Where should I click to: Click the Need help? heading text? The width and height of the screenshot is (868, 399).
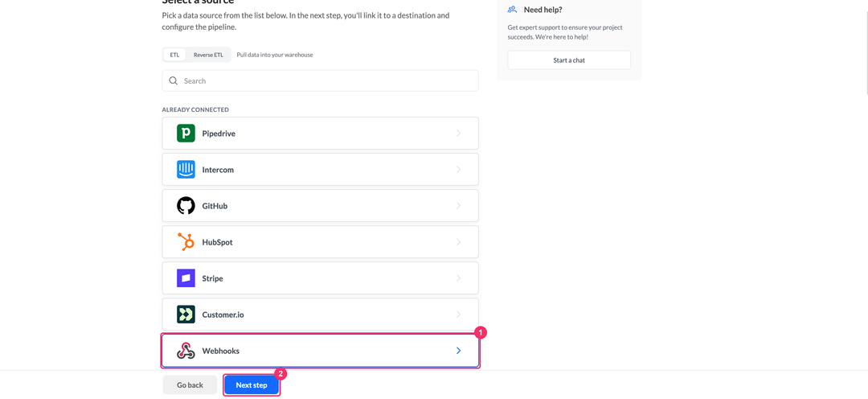click(x=543, y=10)
